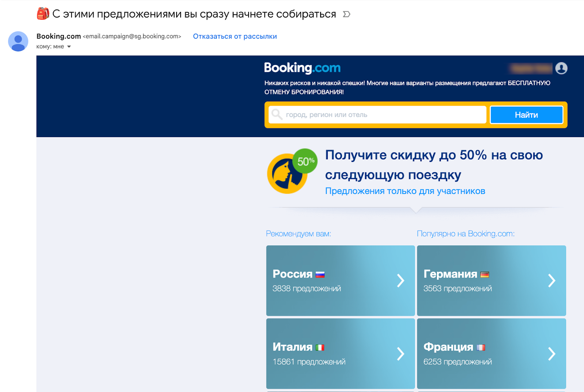Click the 'Найти' search button
The image size is (584, 392).
pos(526,115)
